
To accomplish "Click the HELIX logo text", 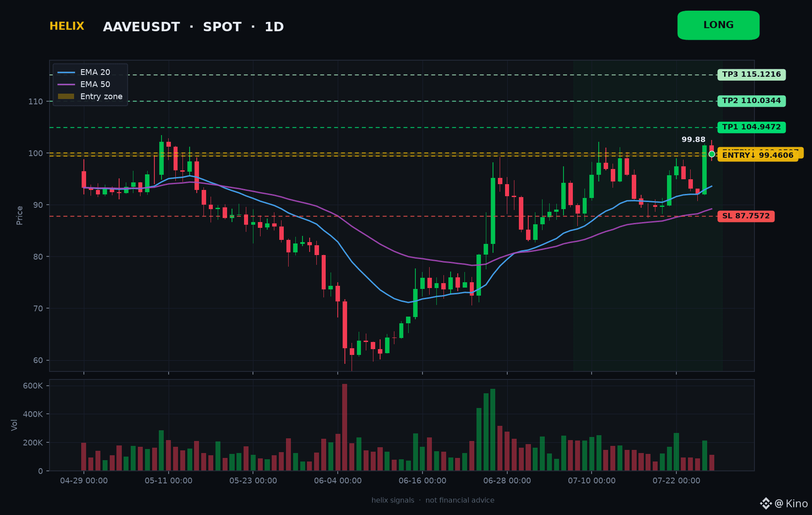I will click(67, 26).
